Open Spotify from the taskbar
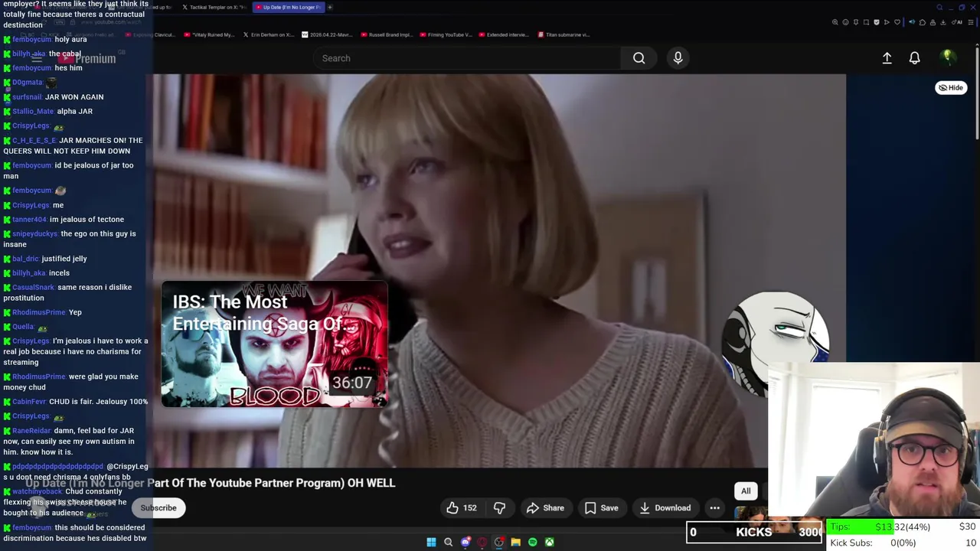 (x=532, y=542)
